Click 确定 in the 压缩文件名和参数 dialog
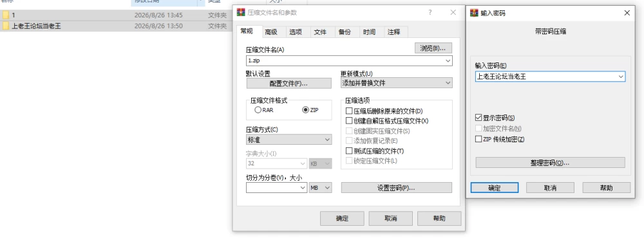Image resolution: width=644 pixels, height=240 pixels. [342, 218]
